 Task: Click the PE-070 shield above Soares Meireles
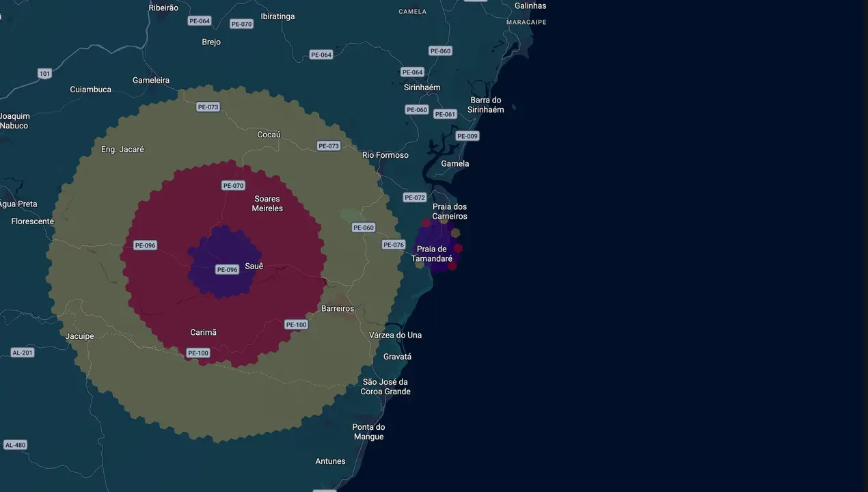tap(233, 185)
